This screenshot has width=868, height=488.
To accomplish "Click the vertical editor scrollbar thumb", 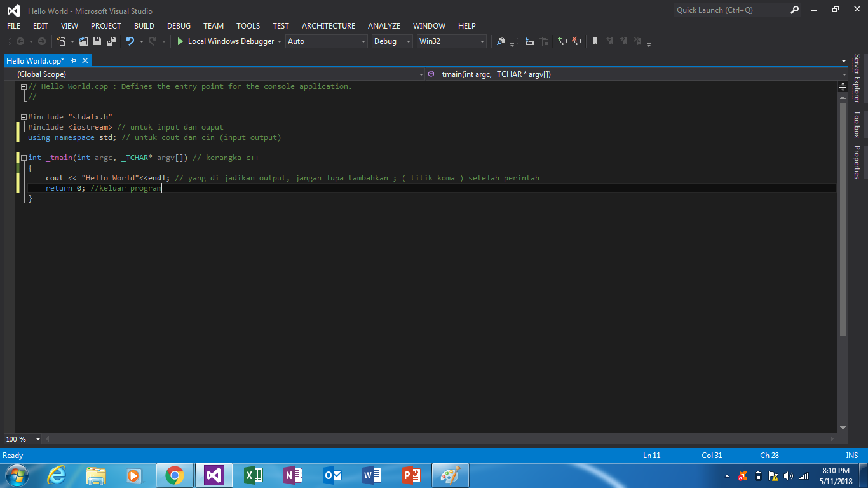I will (843, 219).
